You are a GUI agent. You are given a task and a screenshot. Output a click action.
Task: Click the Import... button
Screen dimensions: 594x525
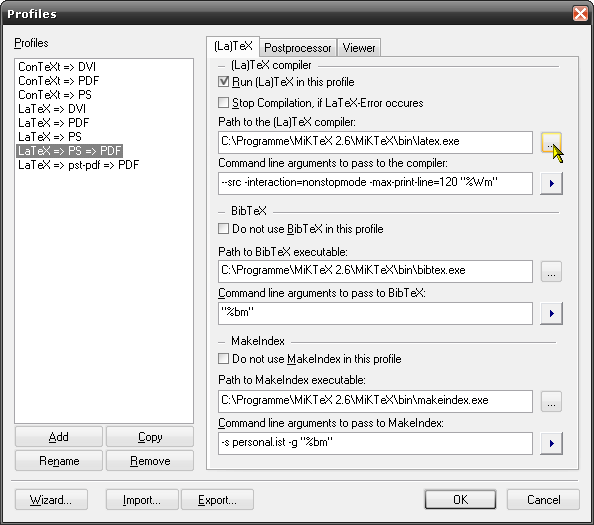pos(142,500)
